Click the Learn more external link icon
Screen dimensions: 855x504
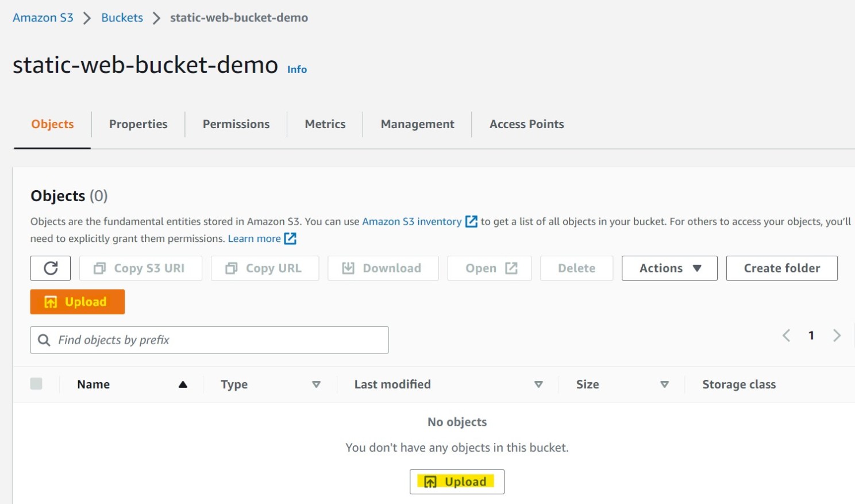(x=290, y=238)
